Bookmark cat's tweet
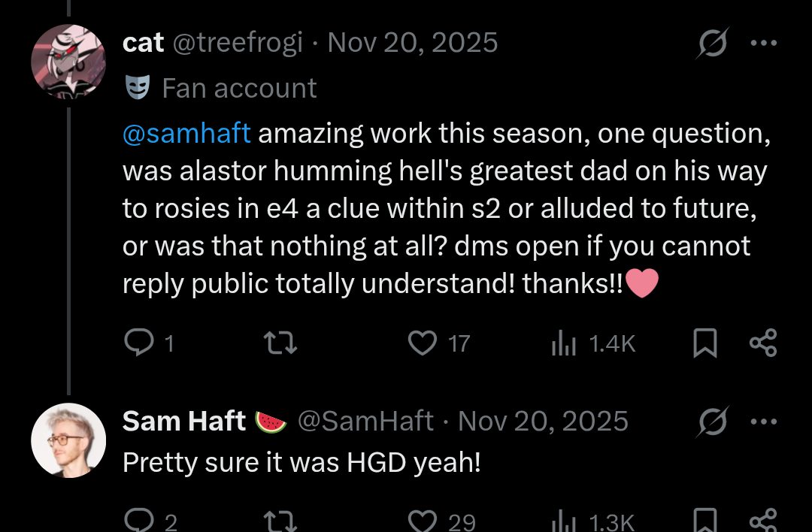Screen dimensions: 812x532 [x=704, y=343]
